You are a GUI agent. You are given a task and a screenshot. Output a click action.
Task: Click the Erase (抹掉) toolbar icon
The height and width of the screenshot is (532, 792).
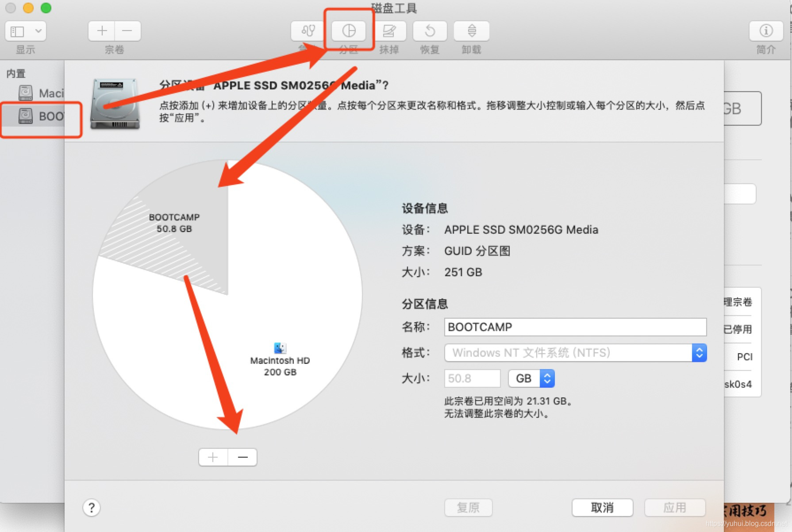(389, 31)
